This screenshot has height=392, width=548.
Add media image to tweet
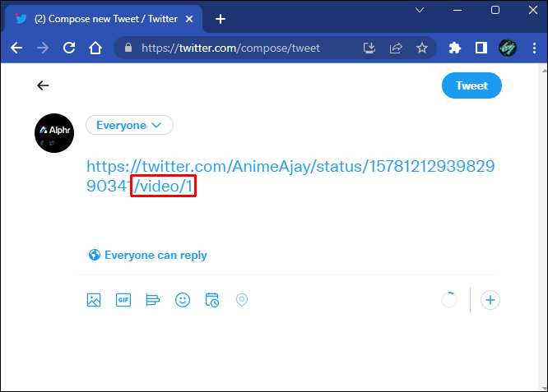(94, 300)
